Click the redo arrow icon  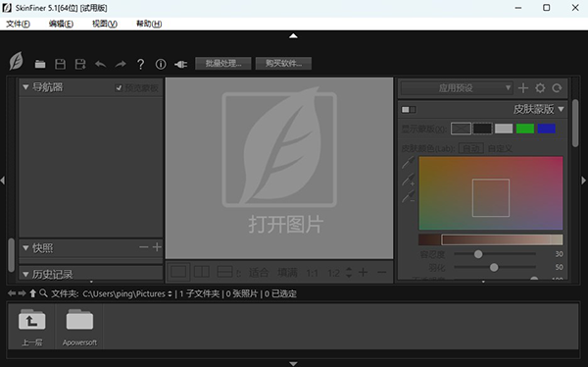[121, 64]
